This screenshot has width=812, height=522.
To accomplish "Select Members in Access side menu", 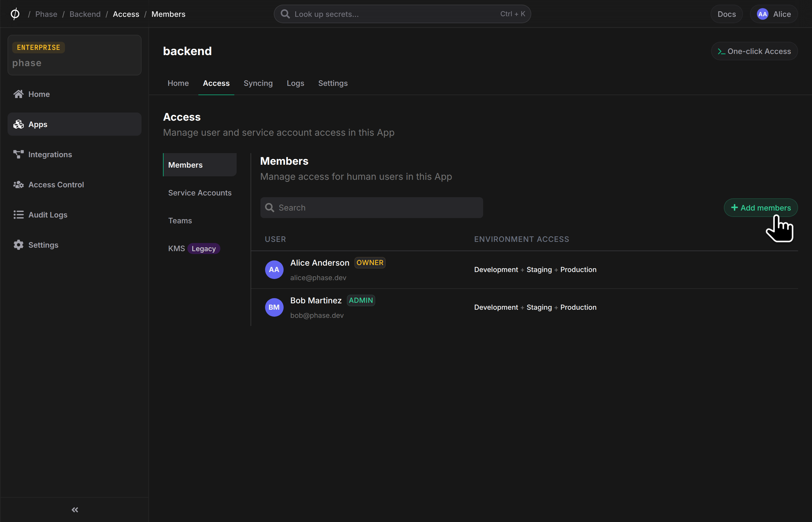I will [200, 165].
